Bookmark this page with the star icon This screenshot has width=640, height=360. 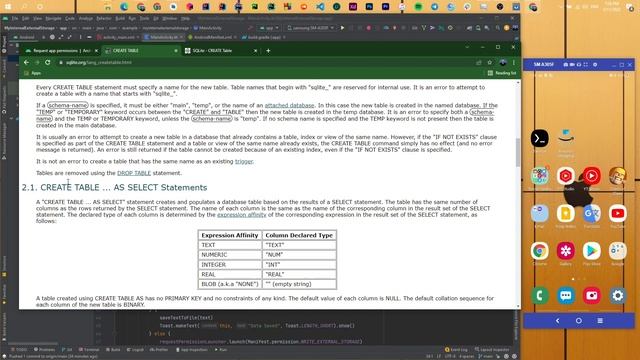point(490,62)
